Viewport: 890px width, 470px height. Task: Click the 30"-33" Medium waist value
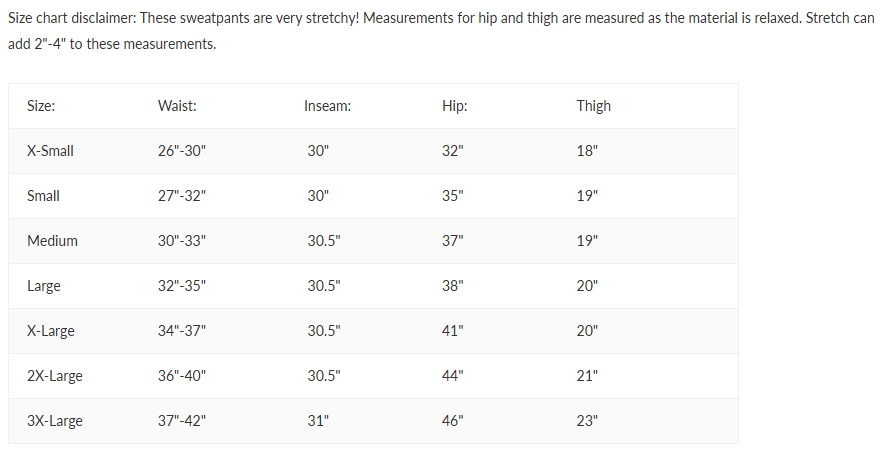(182, 241)
